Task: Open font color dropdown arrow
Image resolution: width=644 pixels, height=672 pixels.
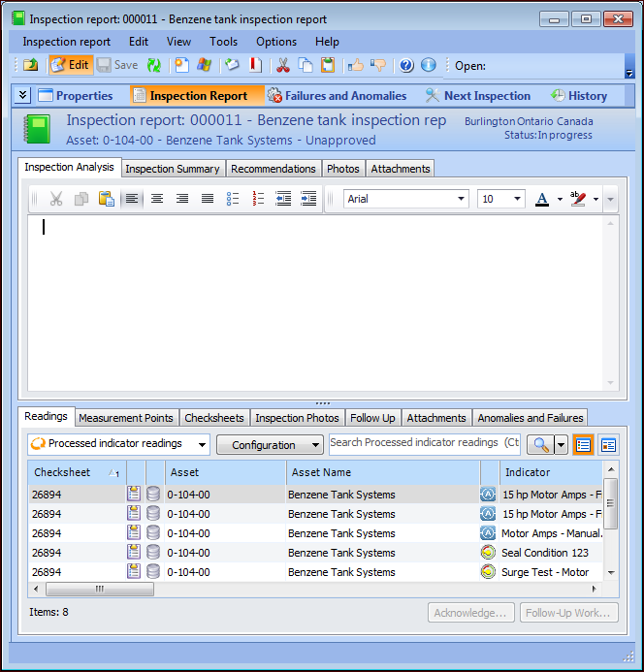Action: tap(560, 200)
